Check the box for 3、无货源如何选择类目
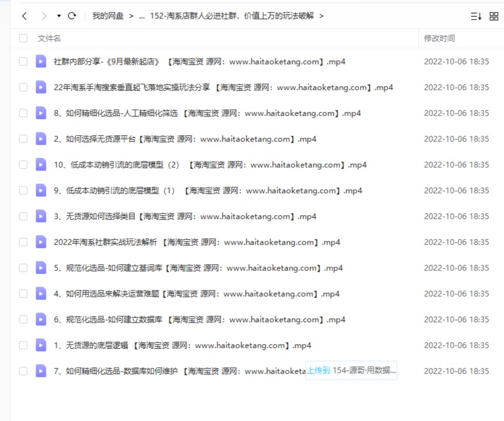This screenshot has width=504, height=421. 23,216
